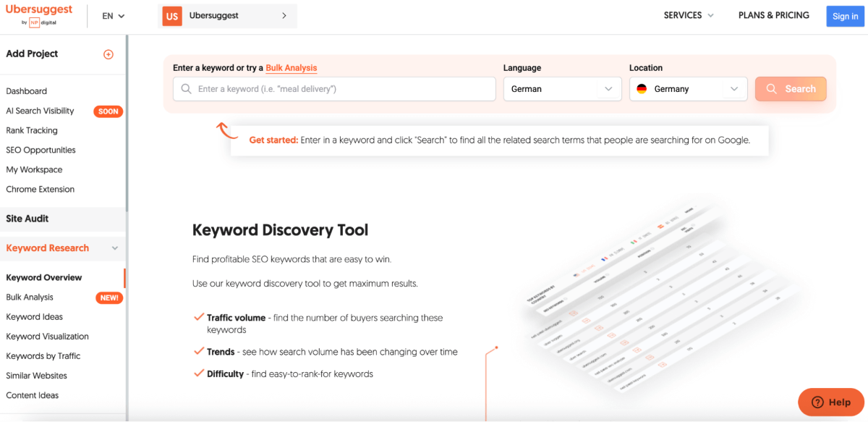This screenshot has height=422, width=868.
Task: Click Add Project heading
Action: [x=32, y=54]
